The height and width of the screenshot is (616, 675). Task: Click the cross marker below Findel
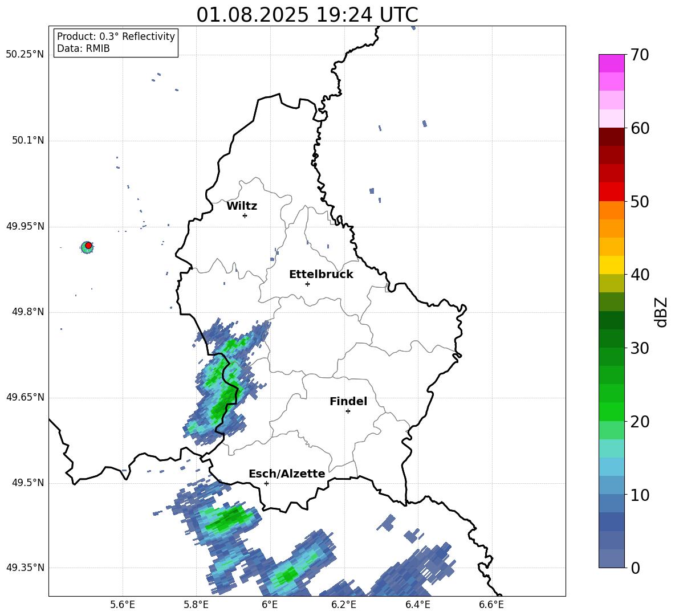click(x=348, y=411)
